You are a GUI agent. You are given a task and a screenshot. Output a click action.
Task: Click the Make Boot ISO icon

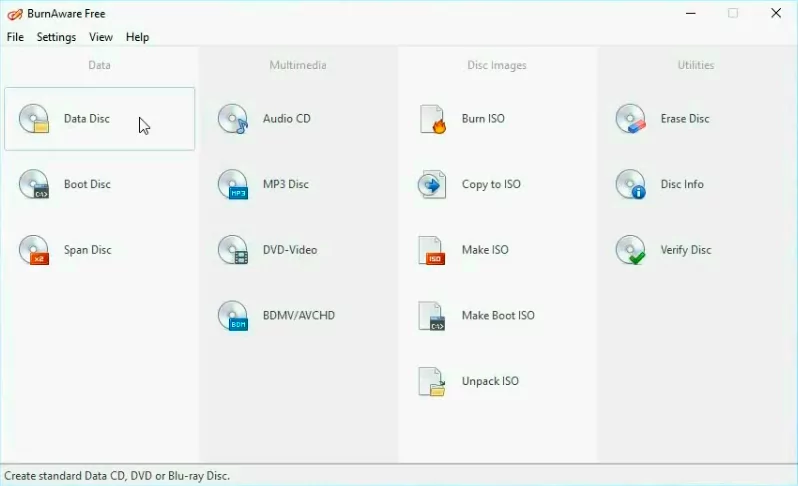pos(432,316)
